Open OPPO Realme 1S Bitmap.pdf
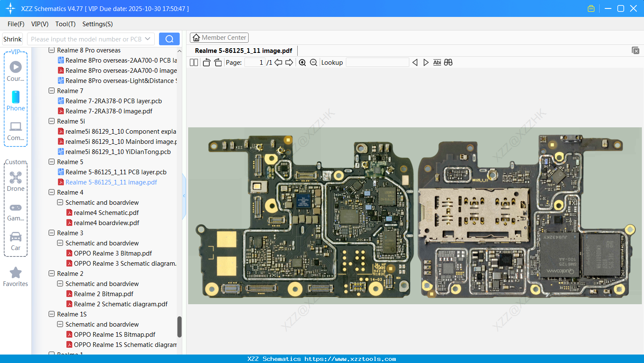Viewport: 644px width, 363px height. (x=115, y=335)
